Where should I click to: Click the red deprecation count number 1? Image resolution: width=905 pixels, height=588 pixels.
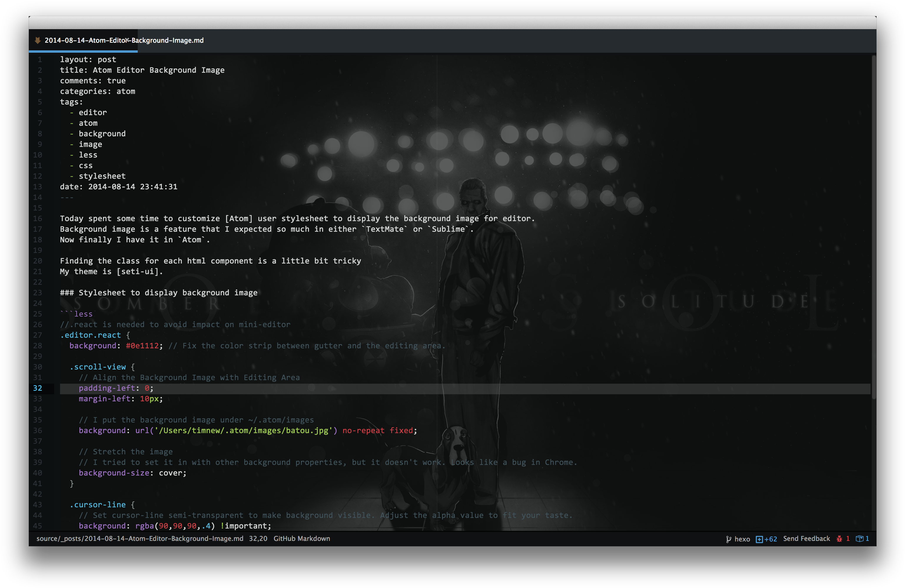pyautogui.click(x=848, y=539)
